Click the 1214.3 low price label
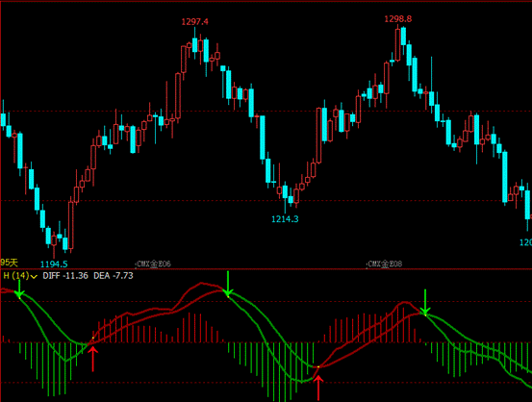 285,219
